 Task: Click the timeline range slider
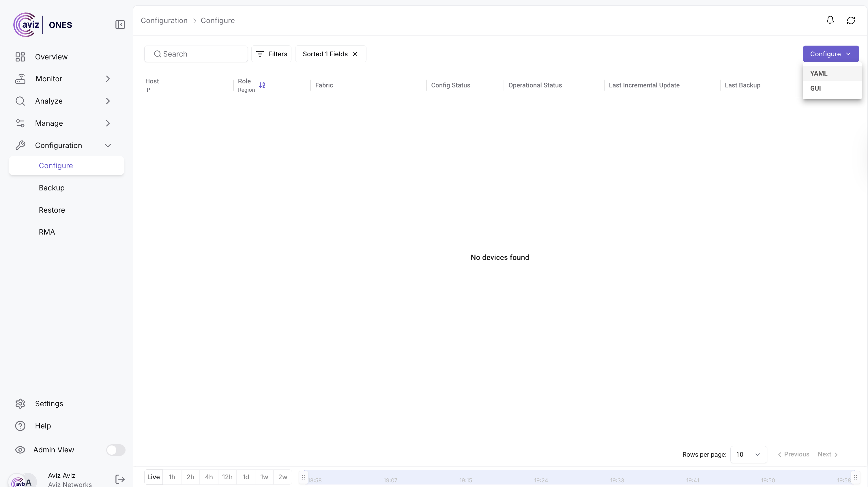coord(579,477)
